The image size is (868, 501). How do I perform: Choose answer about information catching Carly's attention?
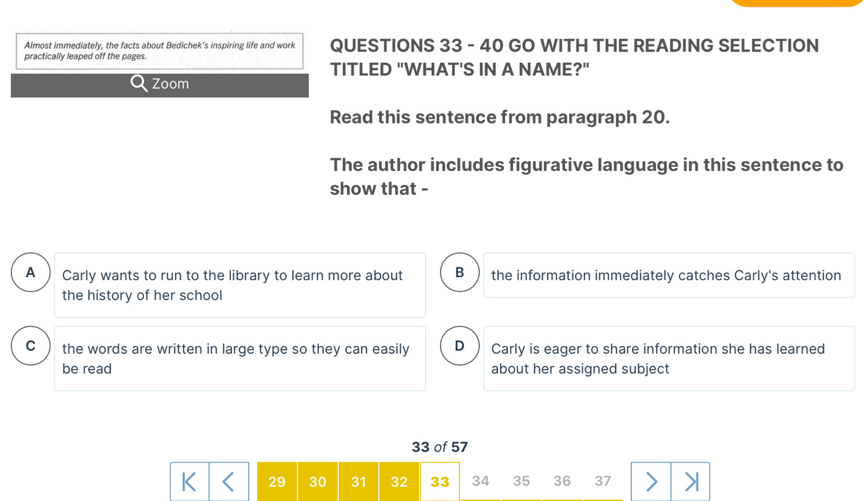coord(669,275)
